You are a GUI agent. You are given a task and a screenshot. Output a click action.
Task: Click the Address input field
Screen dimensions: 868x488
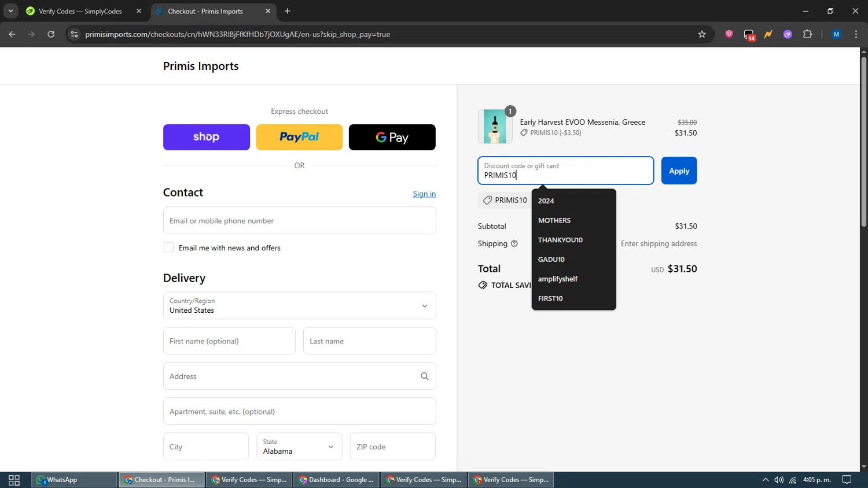pyautogui.click(x=299, y=376)
